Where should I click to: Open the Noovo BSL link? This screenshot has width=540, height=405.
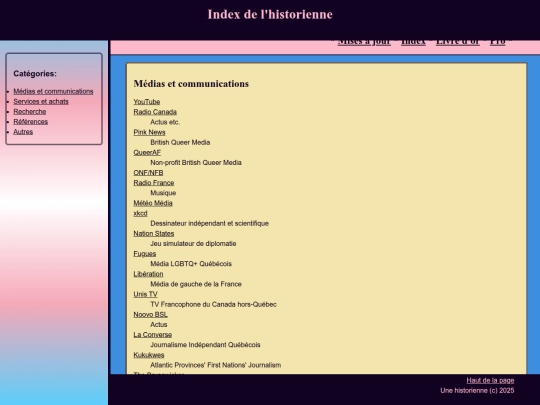tap(150, 314)
